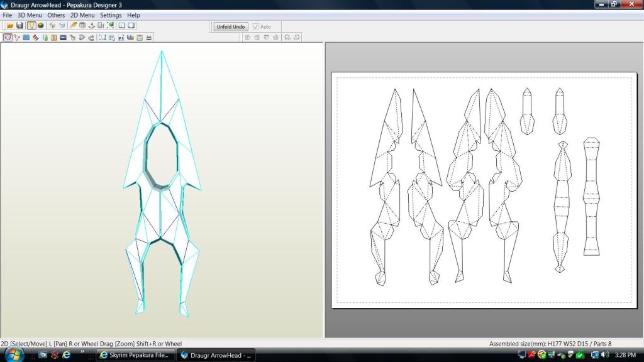Click 'Assembled size(mm): H177 W52 D15 / Parts 8' text
The height and width of the screenshot is (362, 644).
tap(550, 344)
